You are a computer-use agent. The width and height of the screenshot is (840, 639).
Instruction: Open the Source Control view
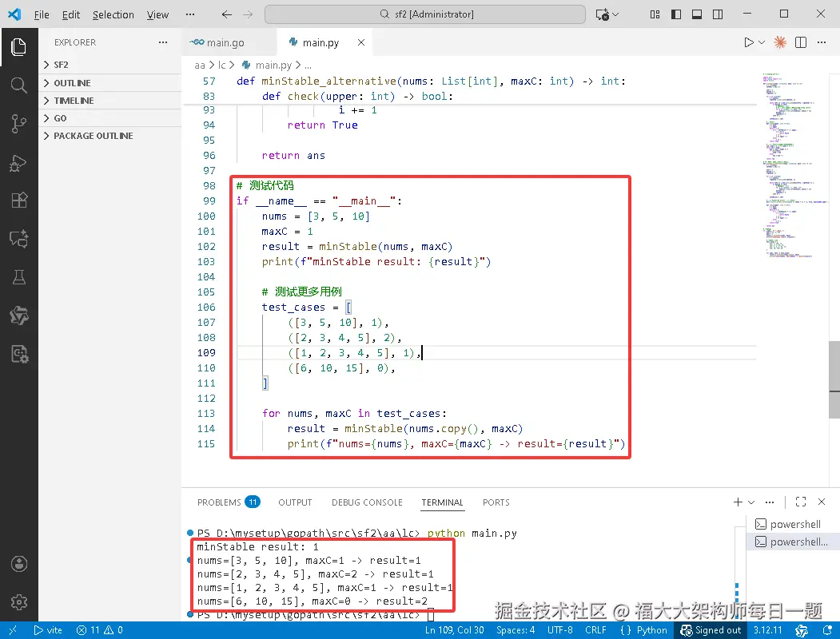(18, 124)
